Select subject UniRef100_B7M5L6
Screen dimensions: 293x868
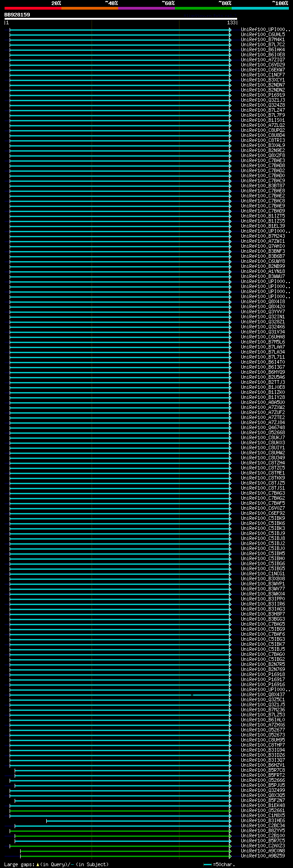pyautogui.click(x=263, y=342)
